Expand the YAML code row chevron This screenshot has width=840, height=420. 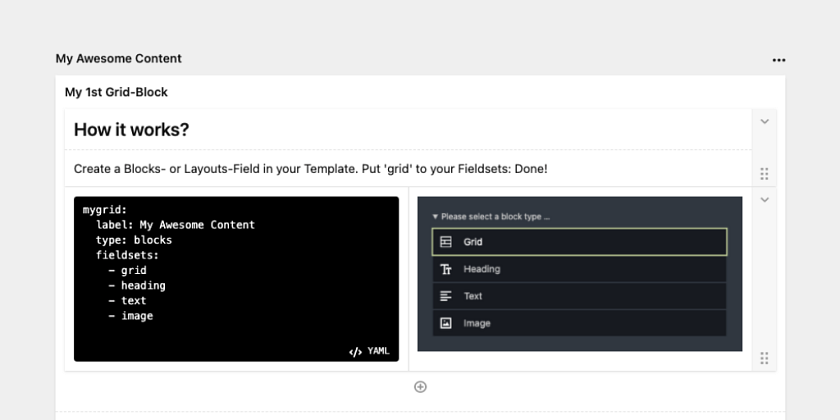764,200
